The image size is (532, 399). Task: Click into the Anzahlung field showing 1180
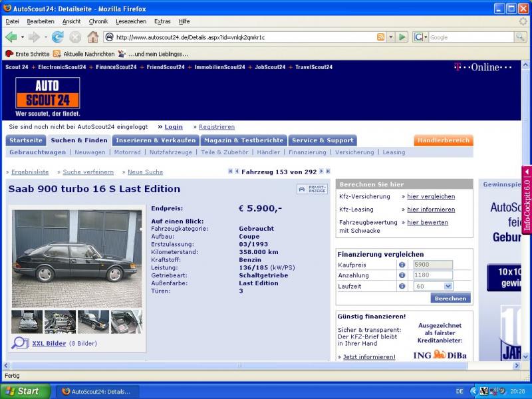(x=433, y=275)
